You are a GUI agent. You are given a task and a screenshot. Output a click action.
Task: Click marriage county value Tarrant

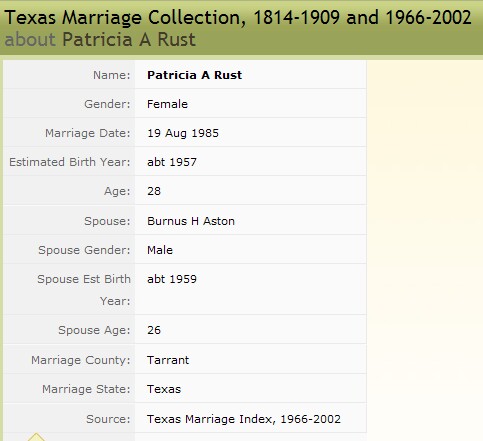click(x=168, y=360)
